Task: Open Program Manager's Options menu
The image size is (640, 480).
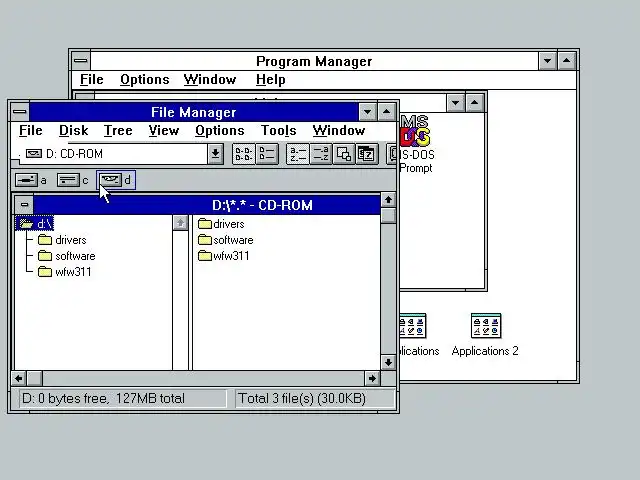Action: click(144, 79)
